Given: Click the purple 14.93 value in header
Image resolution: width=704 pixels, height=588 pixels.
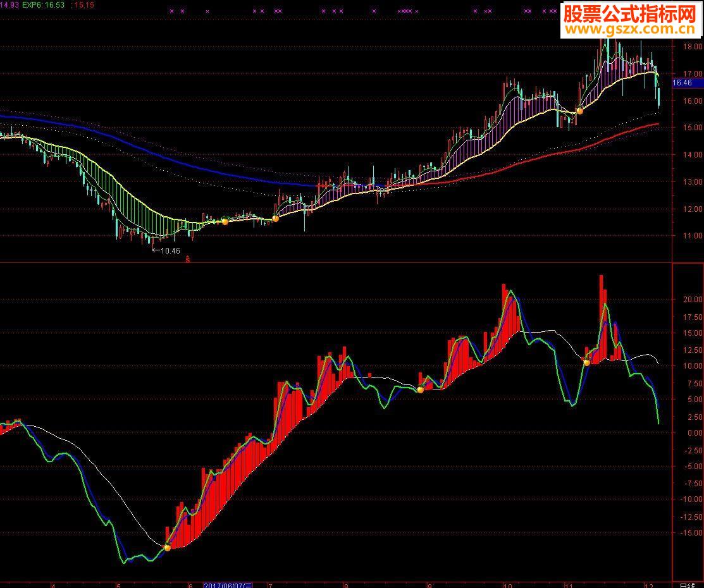Looking at the screenshot, I should tap(9, 5).
